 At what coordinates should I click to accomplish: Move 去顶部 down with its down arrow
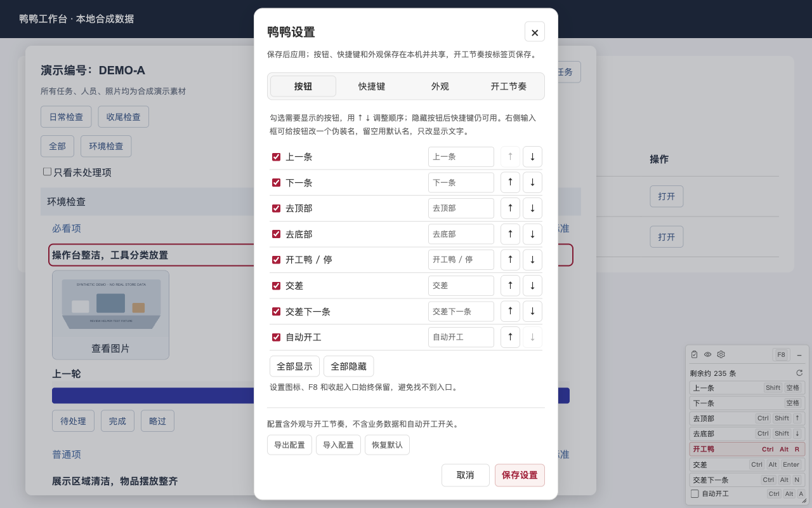coord(532,208)
